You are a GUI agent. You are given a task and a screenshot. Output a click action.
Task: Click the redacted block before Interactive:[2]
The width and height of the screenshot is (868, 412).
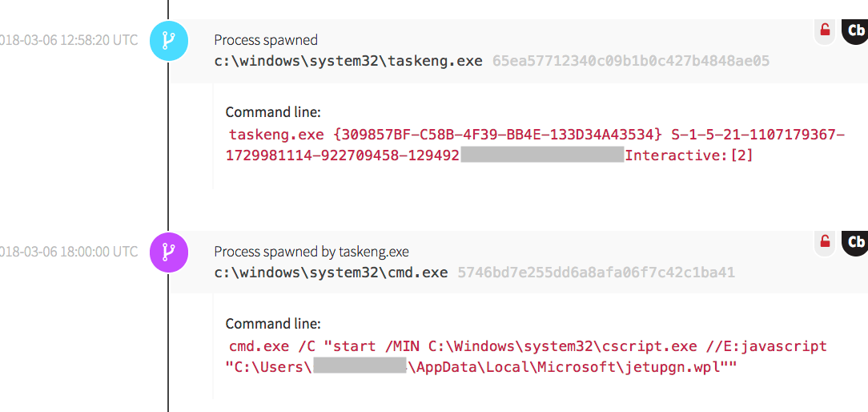pyautogui.click(x=542, y=155)
